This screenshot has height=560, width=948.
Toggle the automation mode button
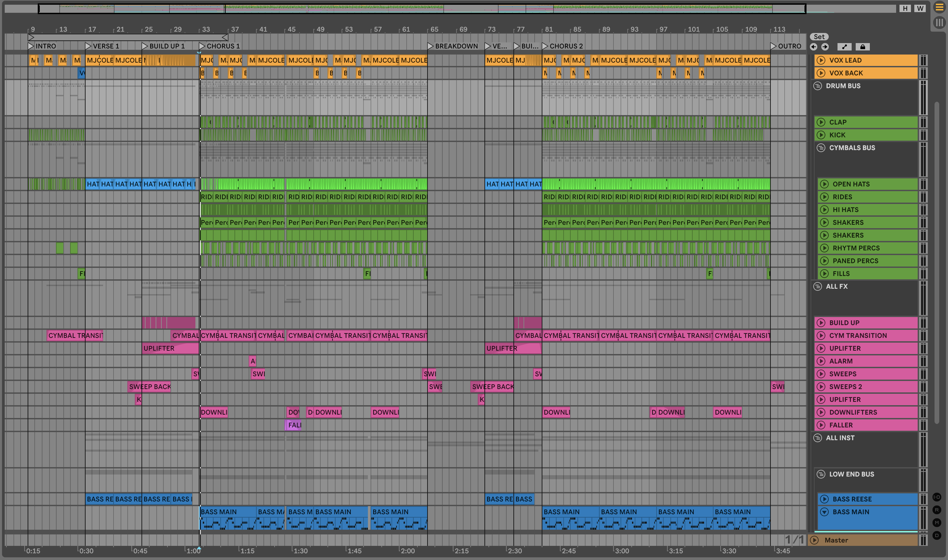pos(845,47)
